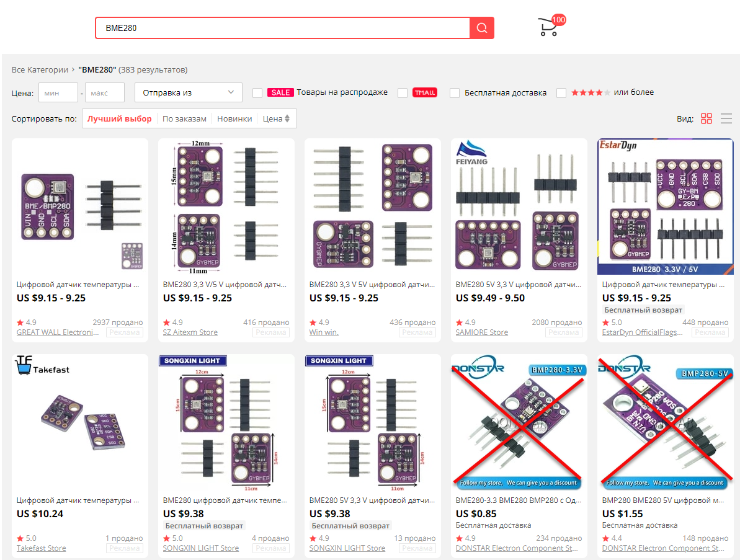Viewport: 740px width, 560px height.
Task: Open title BME280 3,3 V/5 V цифровой датч...
Action: (225, 285)
